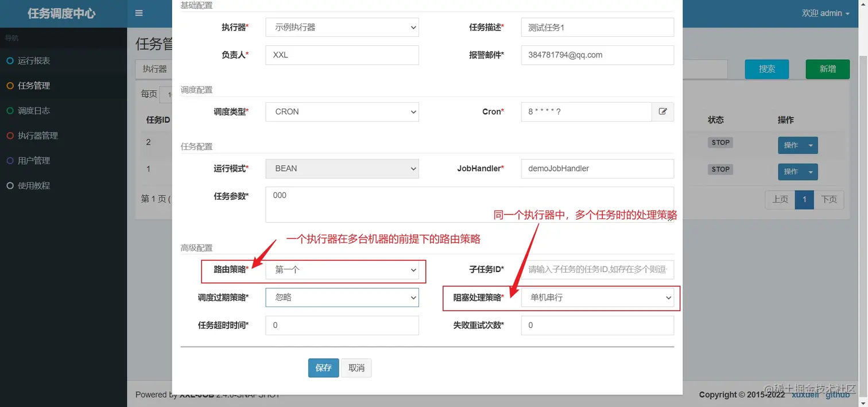Open the 执行器 dropdown showing 示例执行器
The height and width of the screenshot is (407, 868).
342,27
